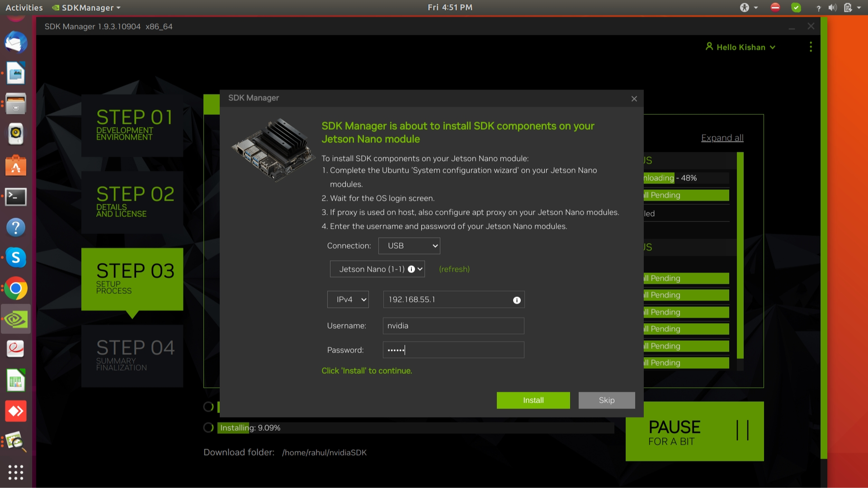Open the Connection USB dropdown
868x488 pixels.
(409, 246)
